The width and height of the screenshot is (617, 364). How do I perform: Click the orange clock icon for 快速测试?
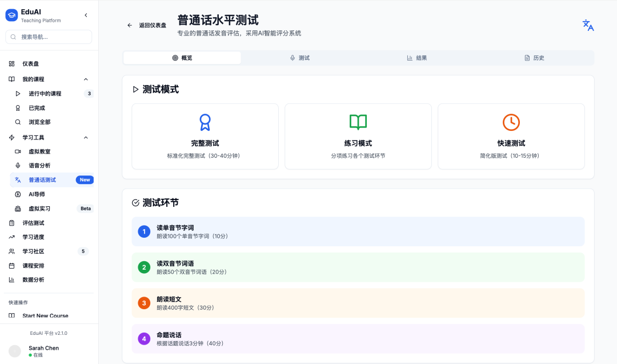pos(511,122)
